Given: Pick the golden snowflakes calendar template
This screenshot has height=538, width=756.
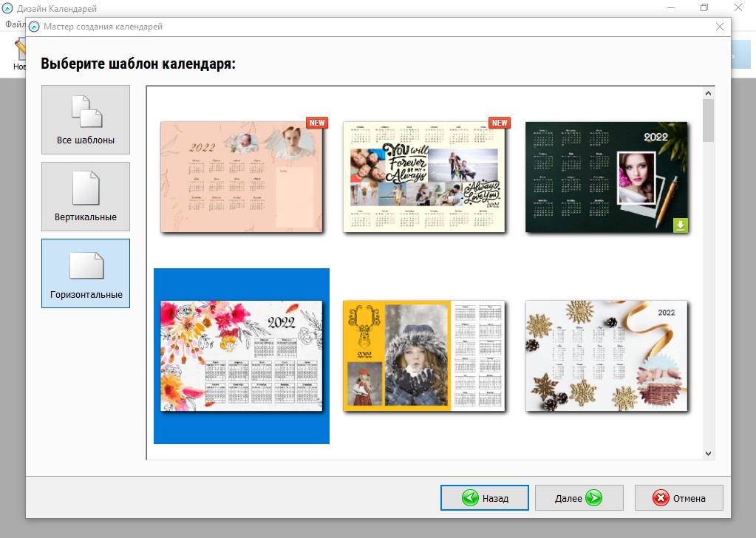Looking at the screenshot, I should 606,356.
